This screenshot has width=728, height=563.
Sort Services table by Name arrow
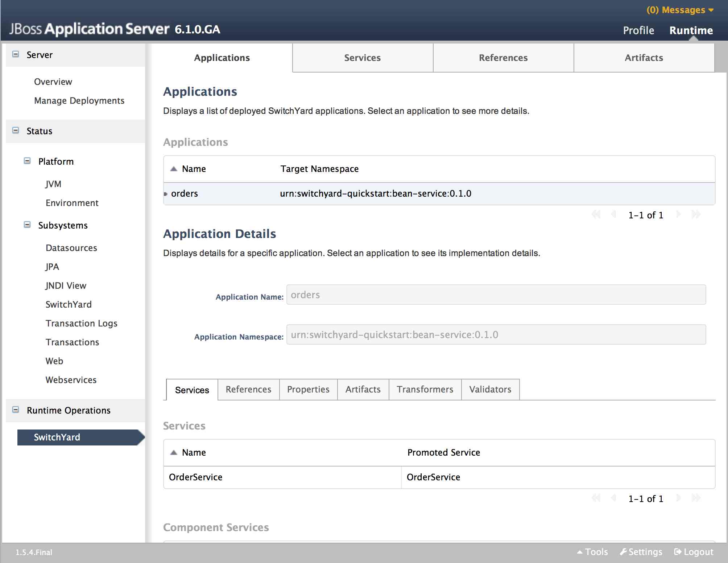[x=174, y=452]
